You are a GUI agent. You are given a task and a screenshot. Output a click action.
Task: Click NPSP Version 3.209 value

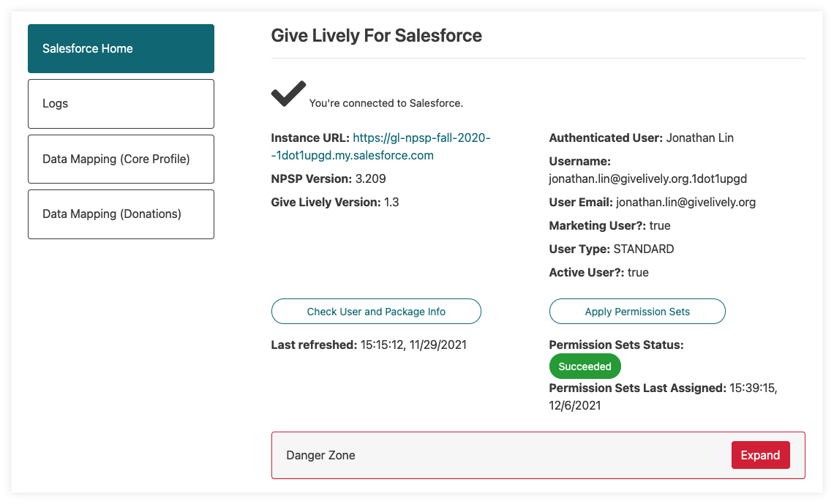(x=370, y=178)
